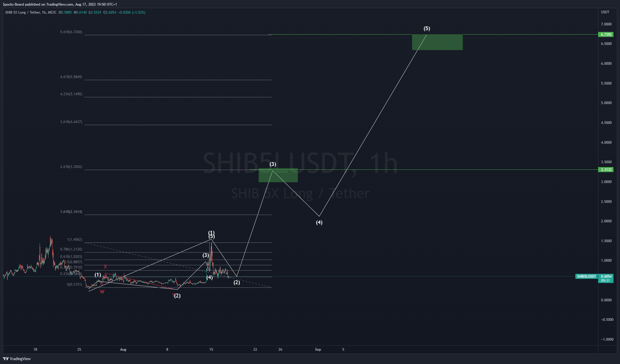The height and width of the screenshot is (364, 620).
Task: Click the 0.6054 current price value label
Action: click(606, 276)
